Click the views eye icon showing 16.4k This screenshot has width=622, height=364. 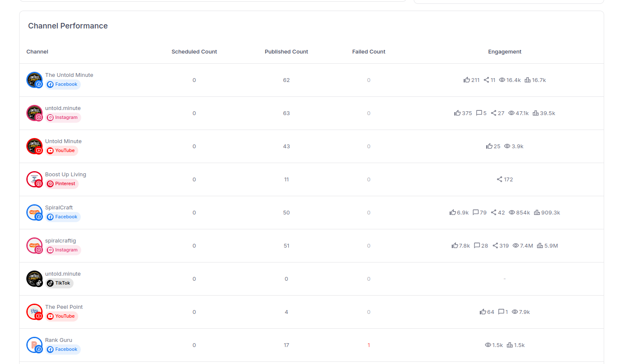(x=502, y=80)
